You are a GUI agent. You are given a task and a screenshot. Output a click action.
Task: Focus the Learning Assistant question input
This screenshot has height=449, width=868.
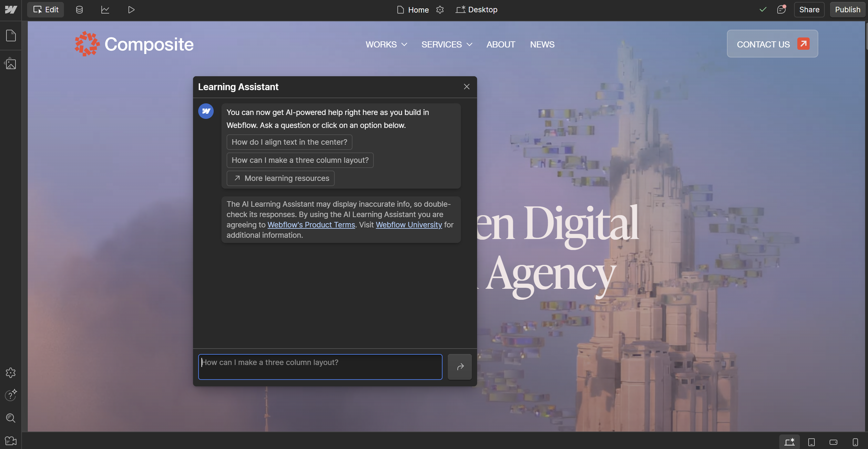320,367
